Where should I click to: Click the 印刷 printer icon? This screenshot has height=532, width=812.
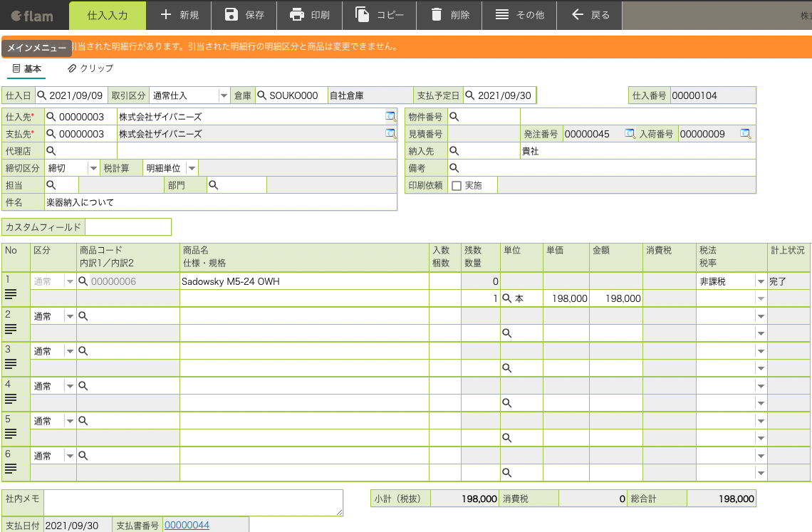point(297,14)
